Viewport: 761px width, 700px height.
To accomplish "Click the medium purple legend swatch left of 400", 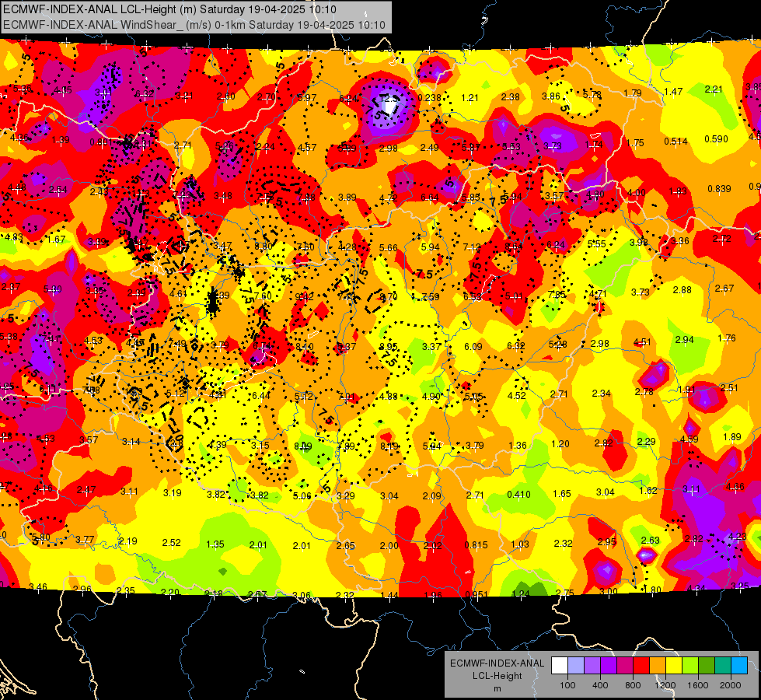I will tap(592, 666).
